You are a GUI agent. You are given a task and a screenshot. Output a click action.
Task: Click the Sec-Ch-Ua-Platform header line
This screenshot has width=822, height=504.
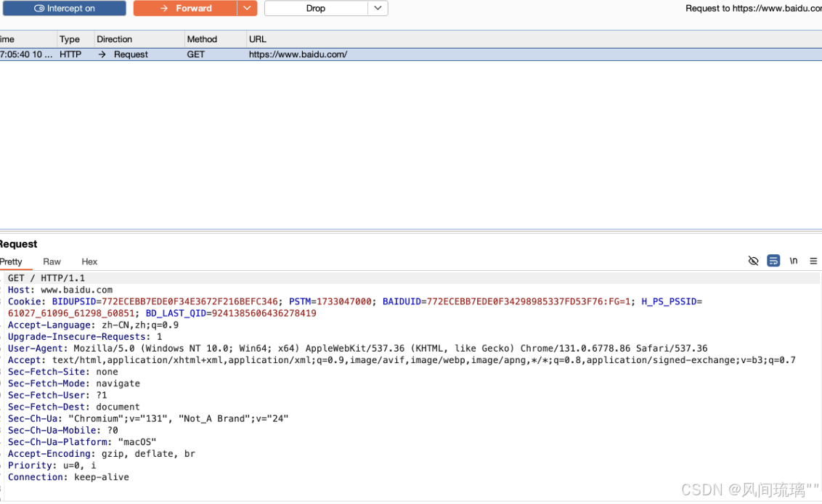(82, 442)
